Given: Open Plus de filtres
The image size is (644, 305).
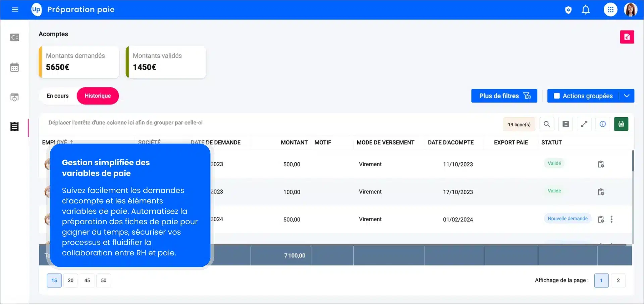Looking at the screenshot, I should click(504, 96).
